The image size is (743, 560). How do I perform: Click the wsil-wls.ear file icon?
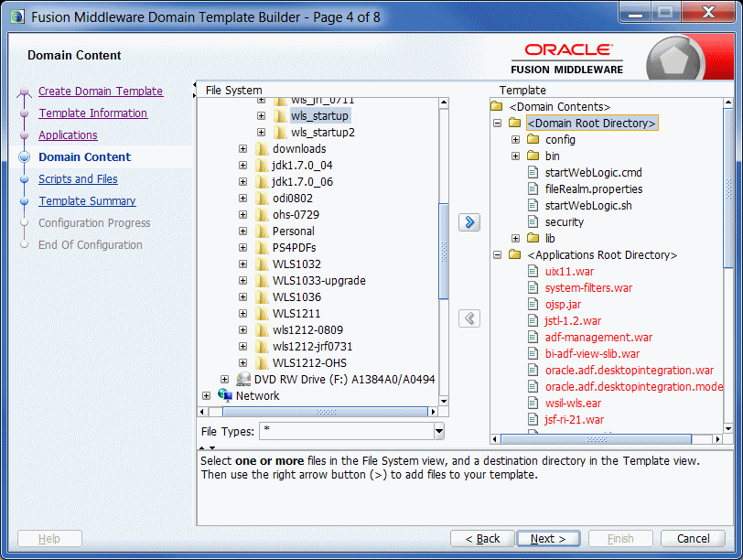[x=533, y=403]
